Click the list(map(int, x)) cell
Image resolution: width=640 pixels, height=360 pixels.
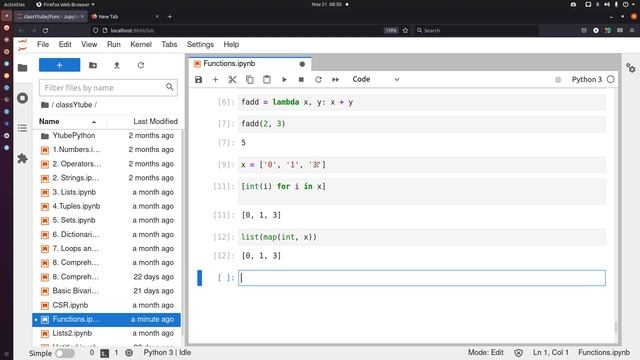(422, 237)
